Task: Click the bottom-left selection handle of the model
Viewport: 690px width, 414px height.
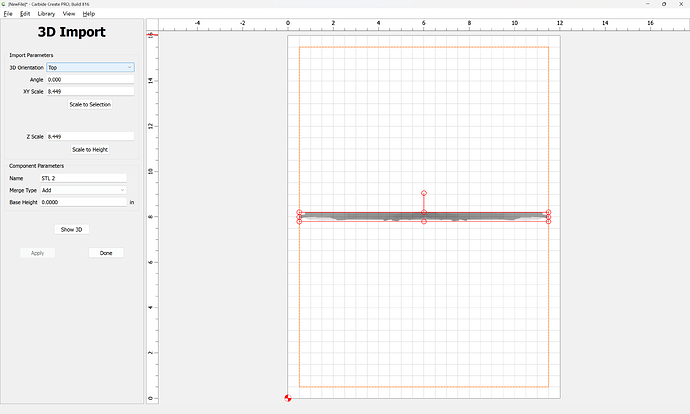Action: click(299, 222)
